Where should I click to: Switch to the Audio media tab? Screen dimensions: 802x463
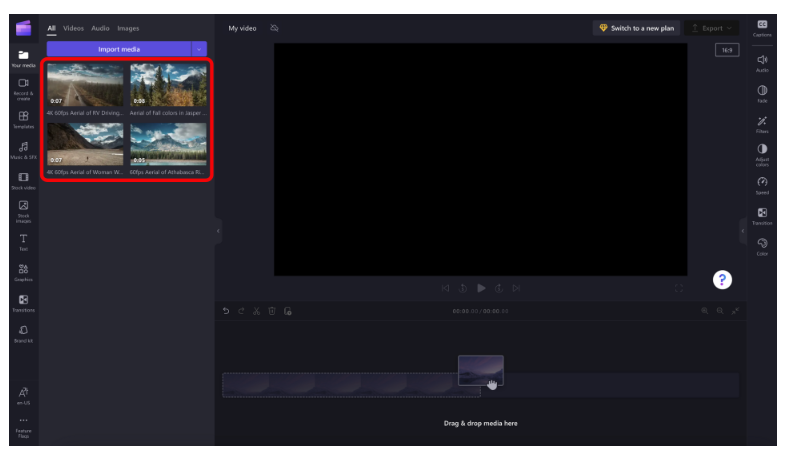(x=100, y=28)
